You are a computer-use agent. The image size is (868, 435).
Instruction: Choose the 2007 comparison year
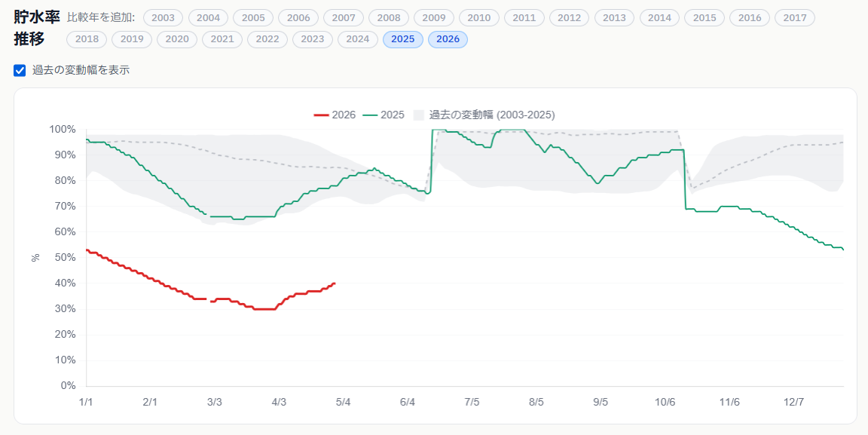(344, 18)
